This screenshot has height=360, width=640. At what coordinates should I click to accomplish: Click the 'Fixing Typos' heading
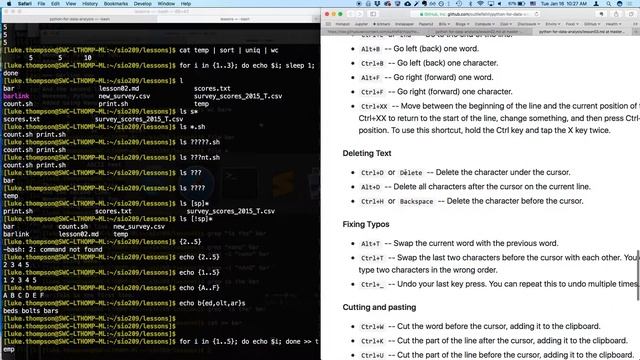point(366,224)
